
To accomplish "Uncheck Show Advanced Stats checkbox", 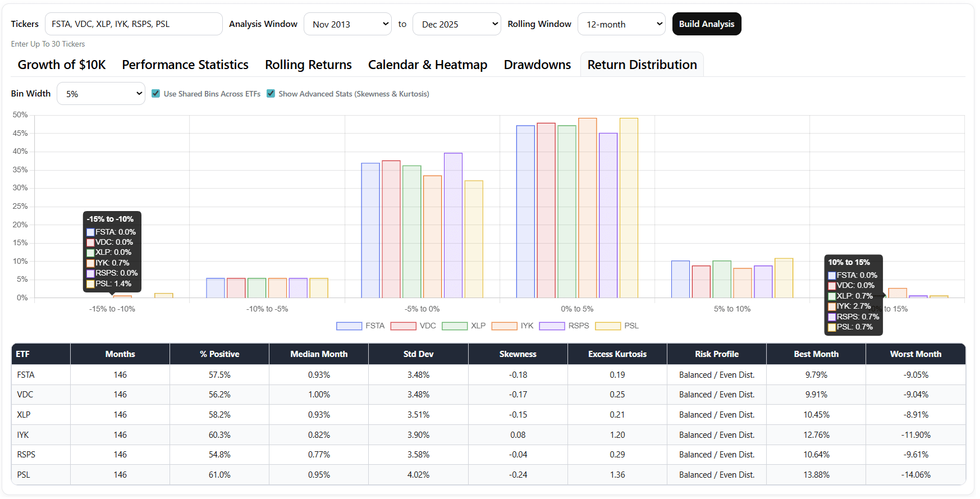I will click(271, 94).
